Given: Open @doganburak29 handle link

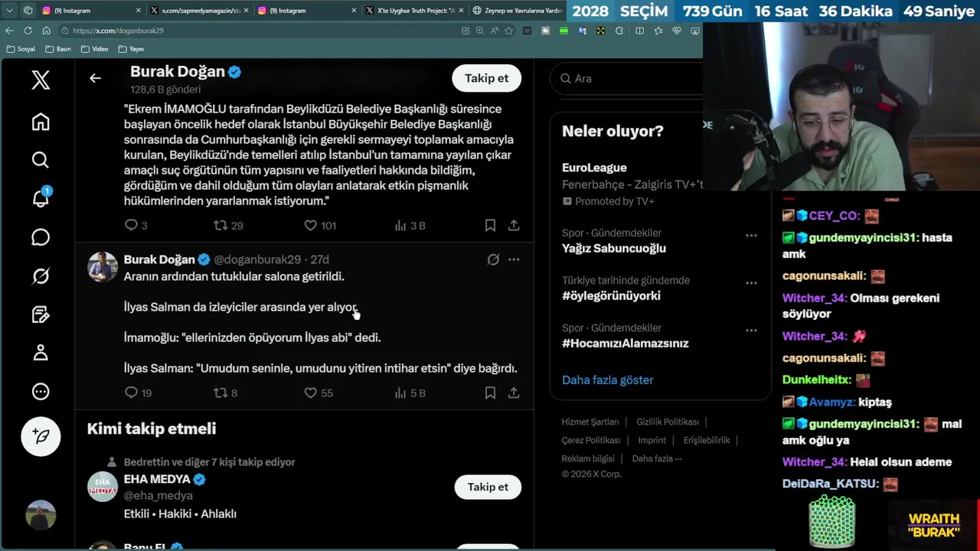Looking at the screenshot, I should (257, 259).
